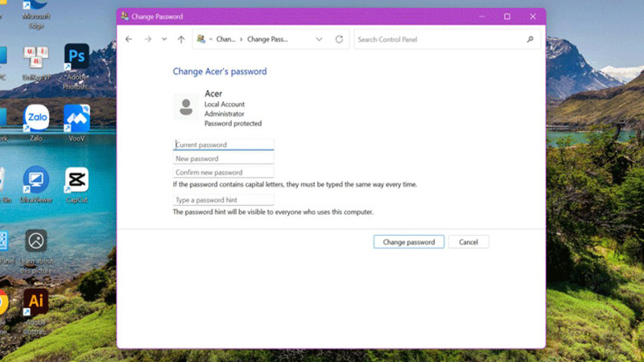This screenshot has width=644, height=362.
Task: Launch CapCut desktop shortcut
Action: click(76, 180)
